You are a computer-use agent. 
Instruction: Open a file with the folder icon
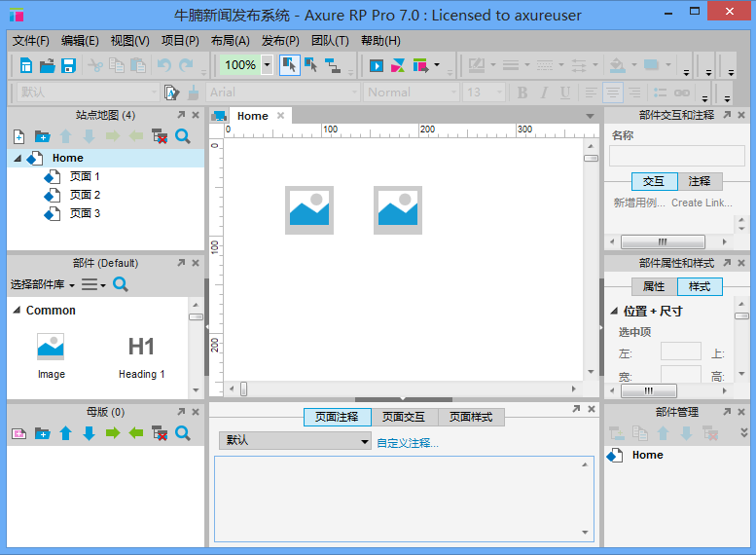coord(48,65)
